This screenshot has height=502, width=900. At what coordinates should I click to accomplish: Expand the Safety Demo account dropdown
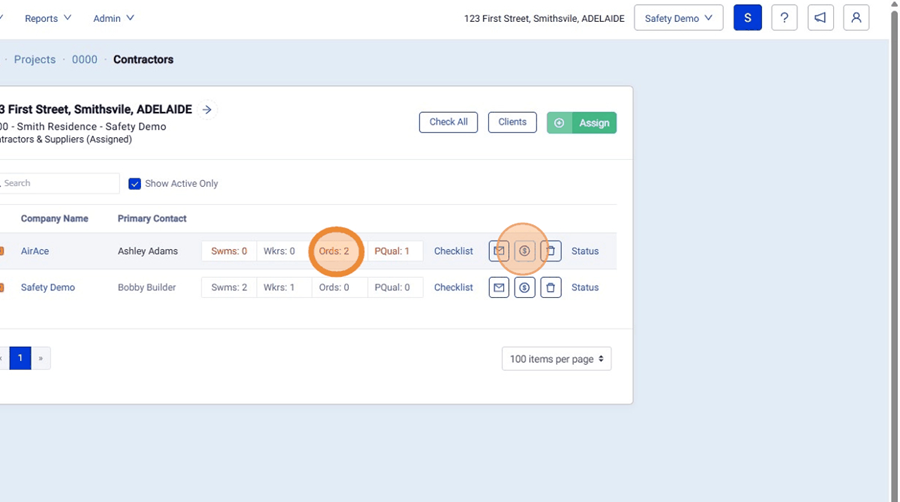678,18
